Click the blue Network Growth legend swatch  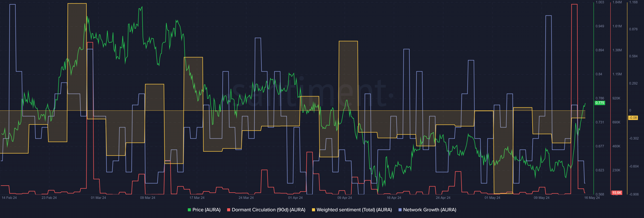(400, 210)
